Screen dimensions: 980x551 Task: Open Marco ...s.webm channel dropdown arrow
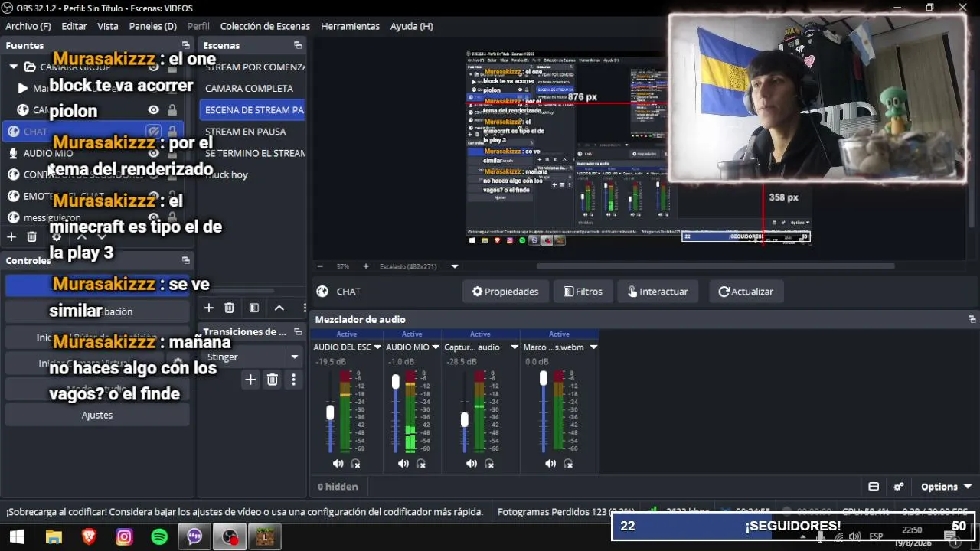tap(593, 347)
